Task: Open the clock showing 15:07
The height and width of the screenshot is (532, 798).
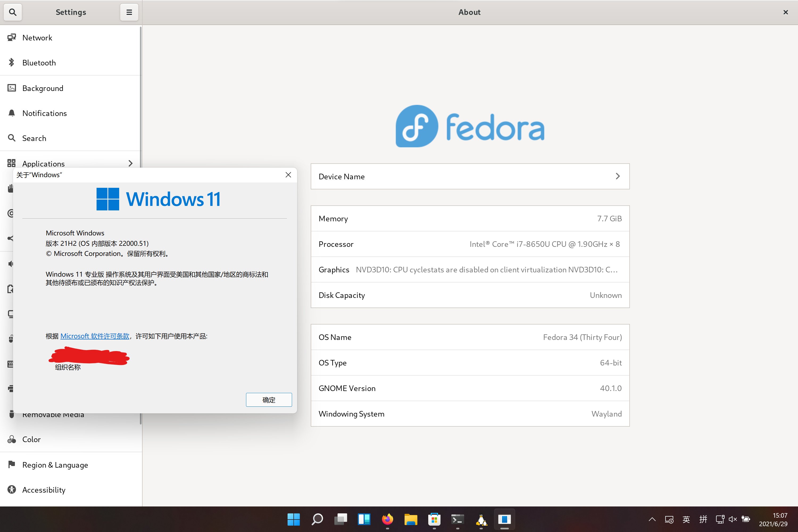Action: [774, 519]
